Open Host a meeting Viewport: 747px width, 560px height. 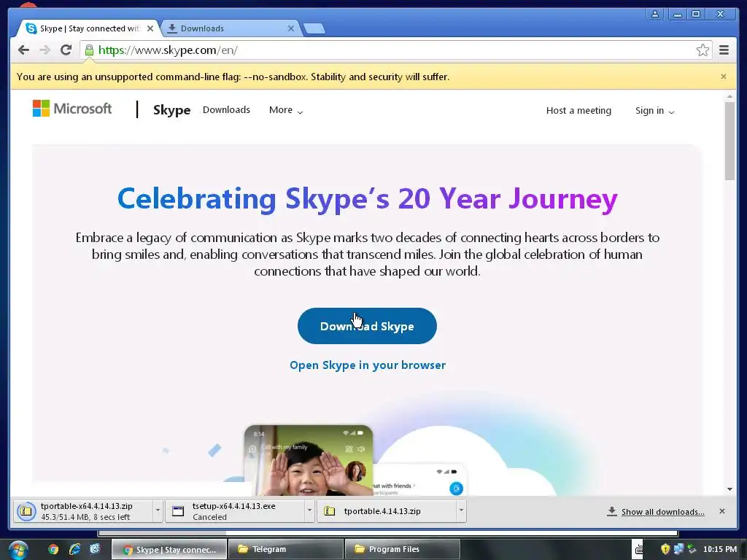[x=578, y=111]
